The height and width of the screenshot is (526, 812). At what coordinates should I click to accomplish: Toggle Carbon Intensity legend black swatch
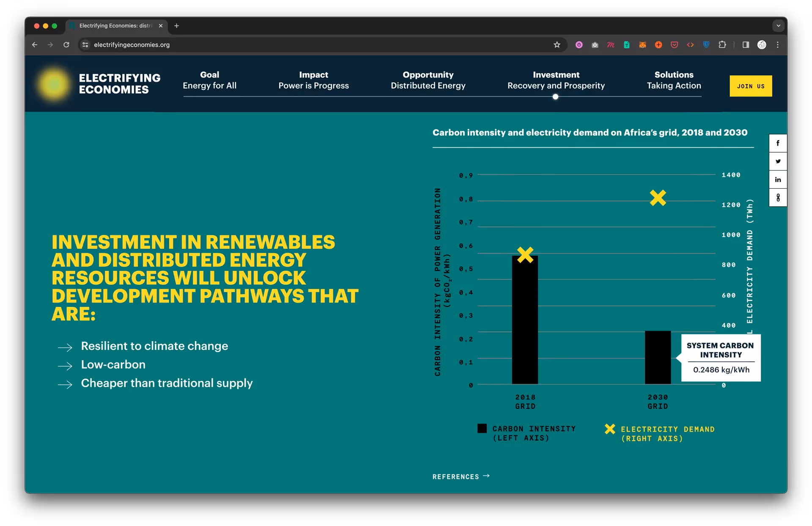(482, 428)
